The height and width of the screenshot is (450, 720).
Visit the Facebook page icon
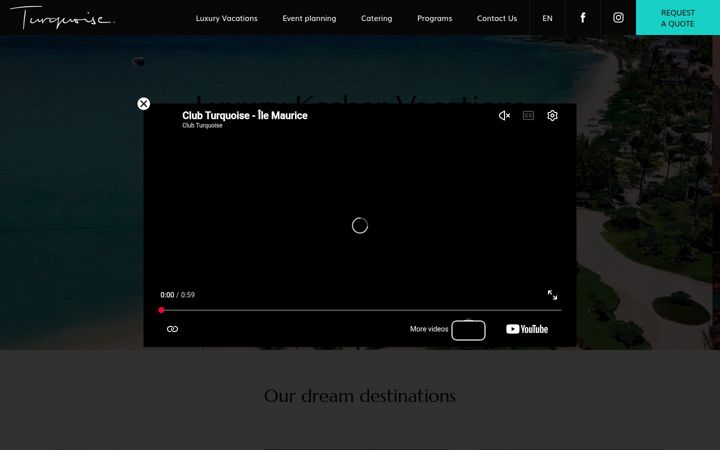[x=583, y=18]
